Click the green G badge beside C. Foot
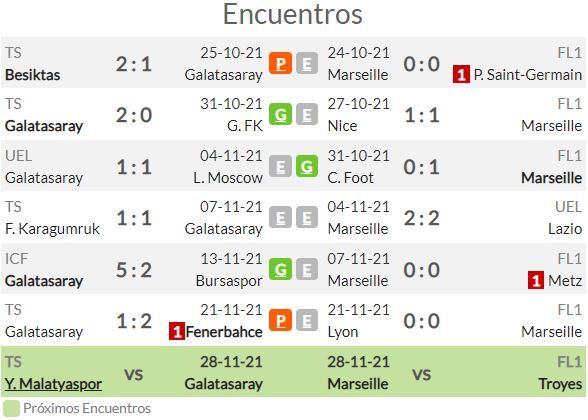 pyautogui.click(x=307, y=166)
